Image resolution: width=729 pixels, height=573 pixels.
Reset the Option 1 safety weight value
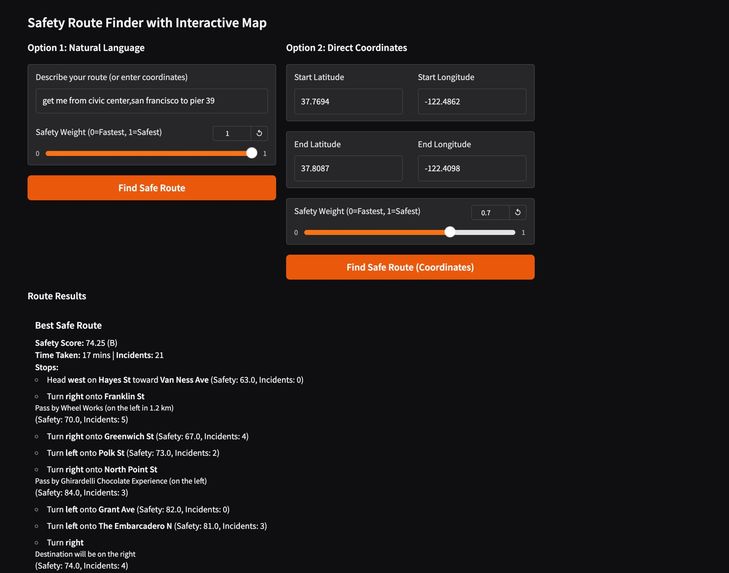(x=259, y=133)
